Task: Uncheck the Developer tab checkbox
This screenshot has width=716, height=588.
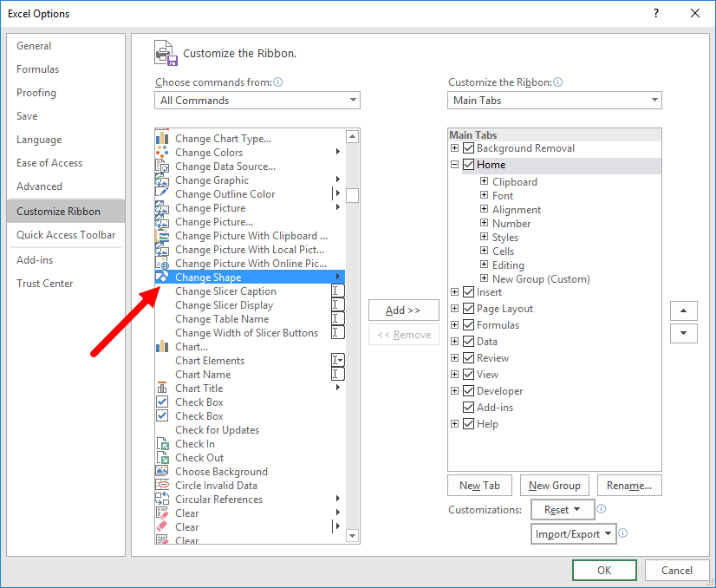Action: click(x=468, y=390)
